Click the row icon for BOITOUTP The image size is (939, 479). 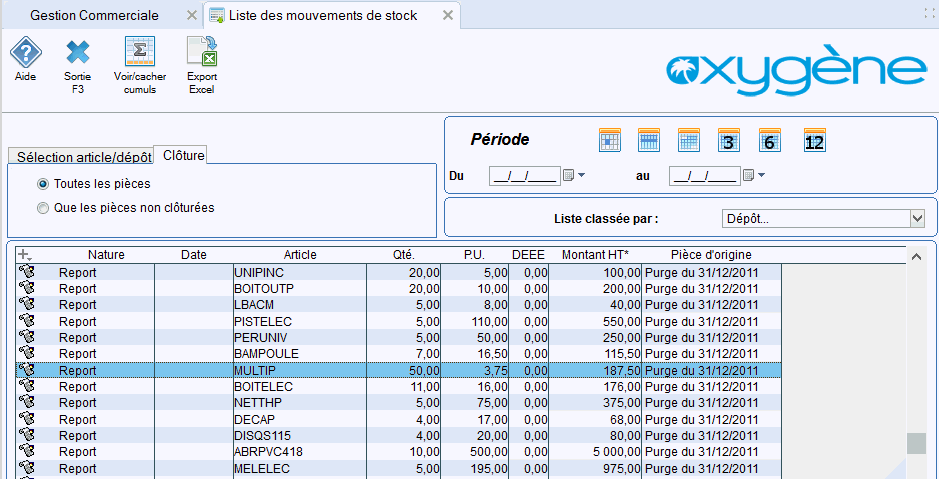pos(26,288)
